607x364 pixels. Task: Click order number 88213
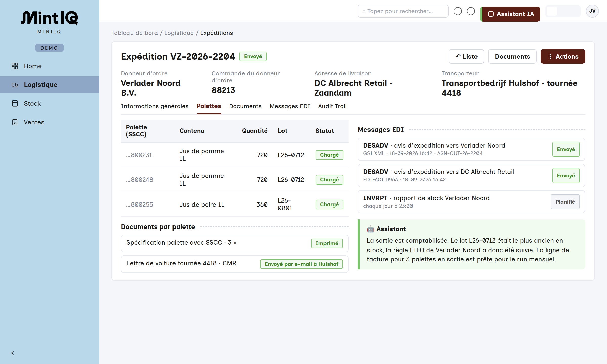pyautogui.click(x=223, y=90)
